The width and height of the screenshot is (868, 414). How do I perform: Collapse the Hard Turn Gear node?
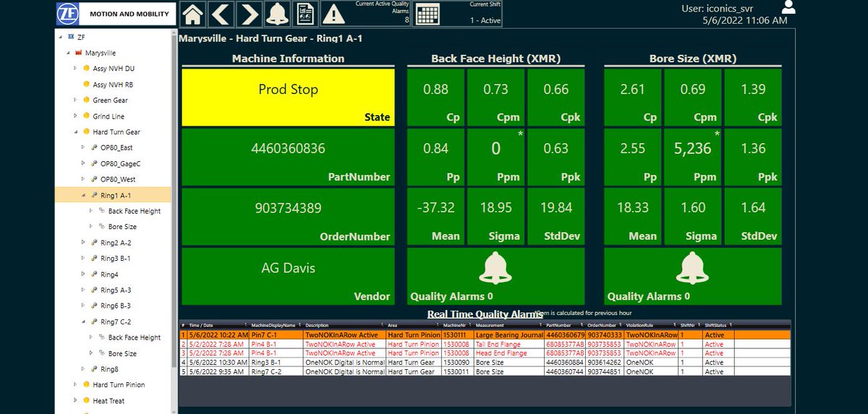(75, 132)
